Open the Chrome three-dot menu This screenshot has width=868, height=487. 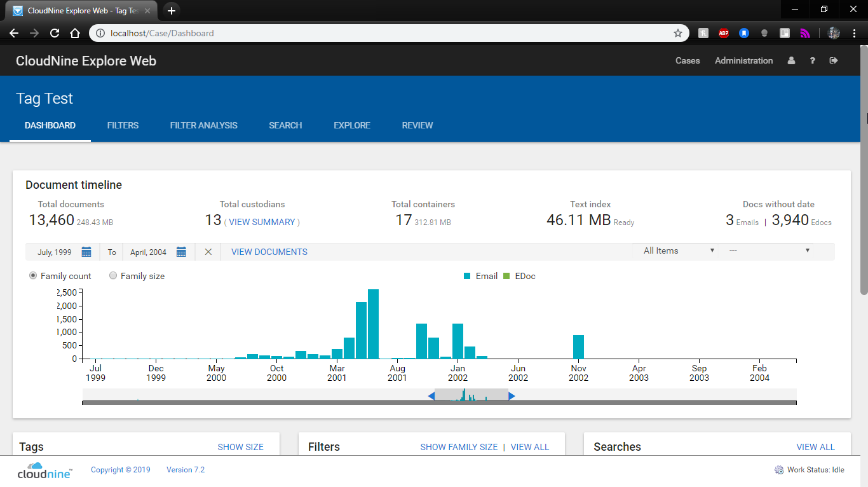point(854,32)
